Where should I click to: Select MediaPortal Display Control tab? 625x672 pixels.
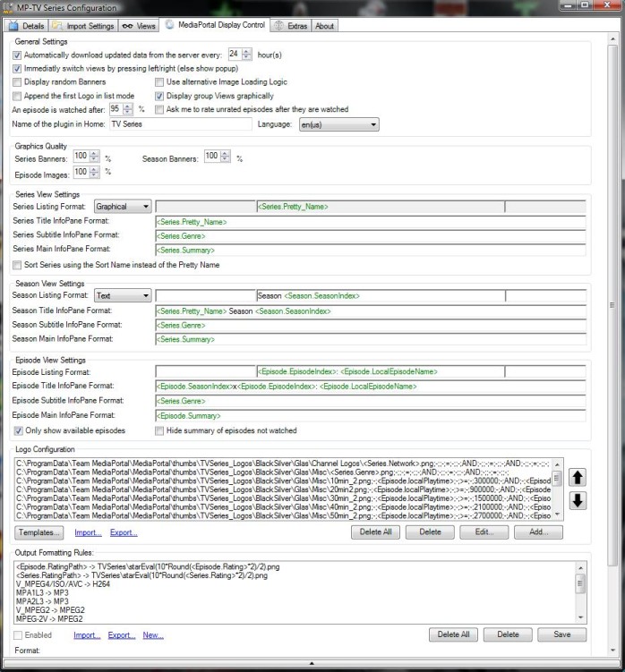215,25
